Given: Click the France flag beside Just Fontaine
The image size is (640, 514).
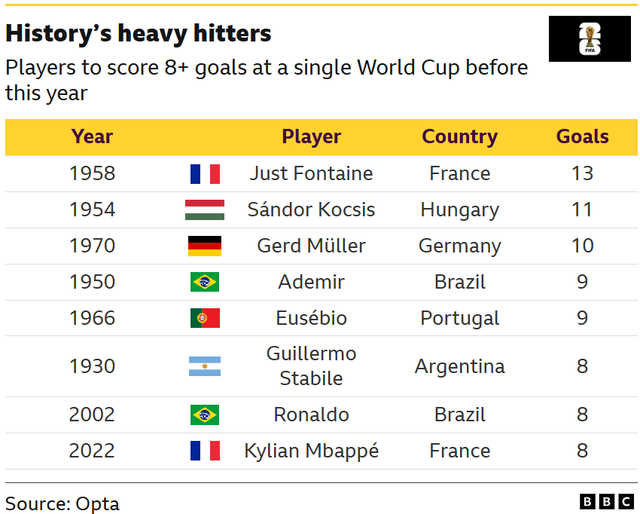Looking at the screenshot, I should (205, 174).
